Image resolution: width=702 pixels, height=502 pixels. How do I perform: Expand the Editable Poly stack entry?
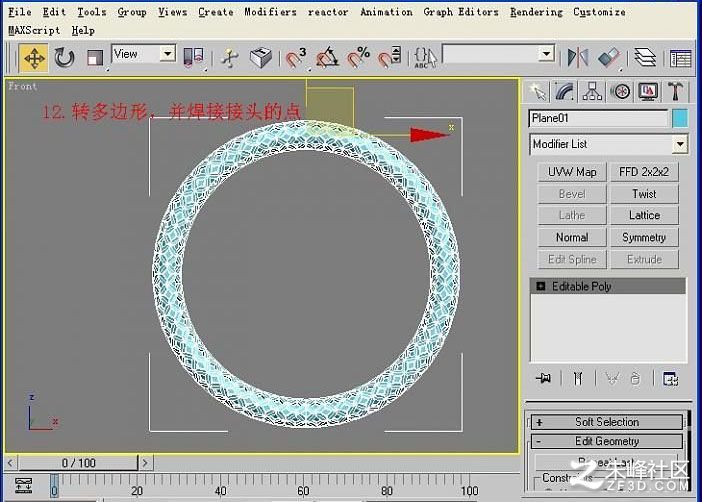click(x=540, y=286)
